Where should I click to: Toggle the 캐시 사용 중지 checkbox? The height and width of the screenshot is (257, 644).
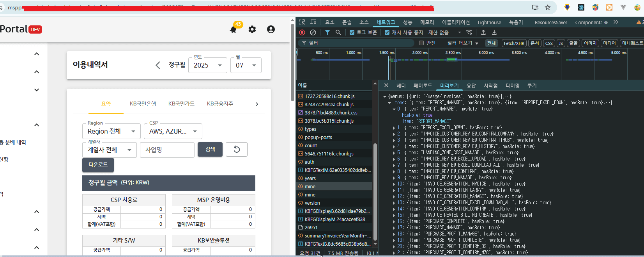pyautogui.click(x=387, y=32)
